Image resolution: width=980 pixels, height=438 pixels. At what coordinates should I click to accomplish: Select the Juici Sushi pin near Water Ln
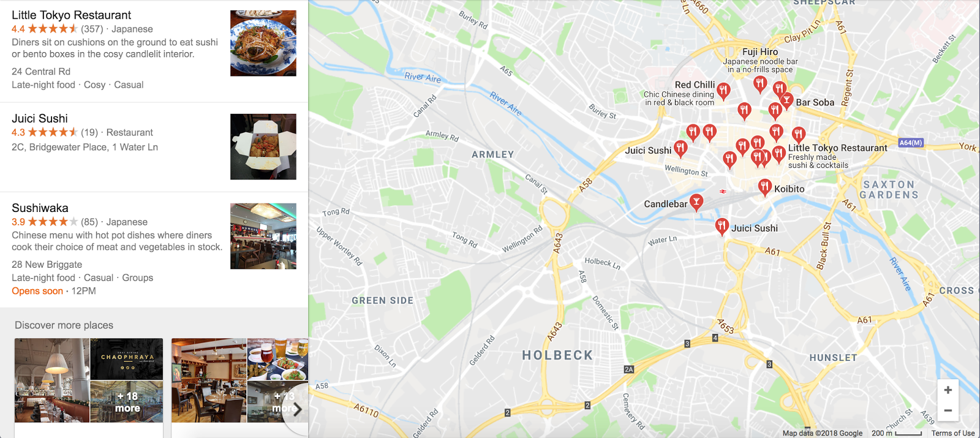click(722, 226)
